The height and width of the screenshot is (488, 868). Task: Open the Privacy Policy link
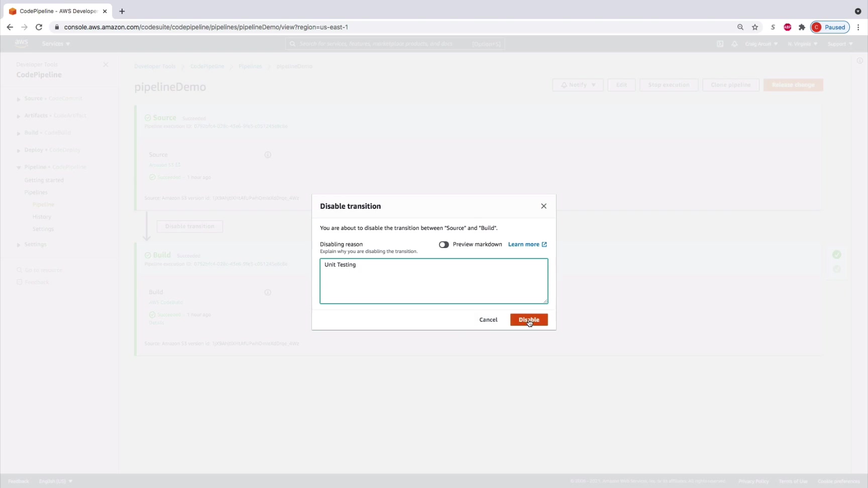coord(753,481)
